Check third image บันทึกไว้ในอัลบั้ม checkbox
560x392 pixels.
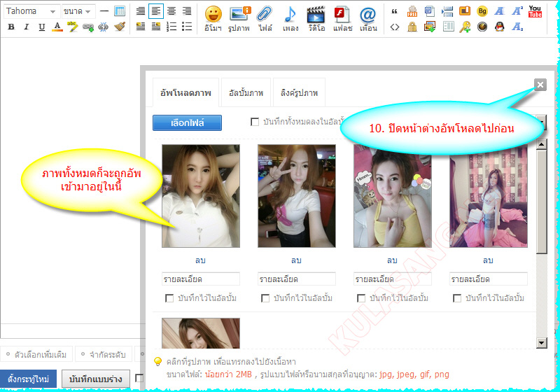[361, 298]
